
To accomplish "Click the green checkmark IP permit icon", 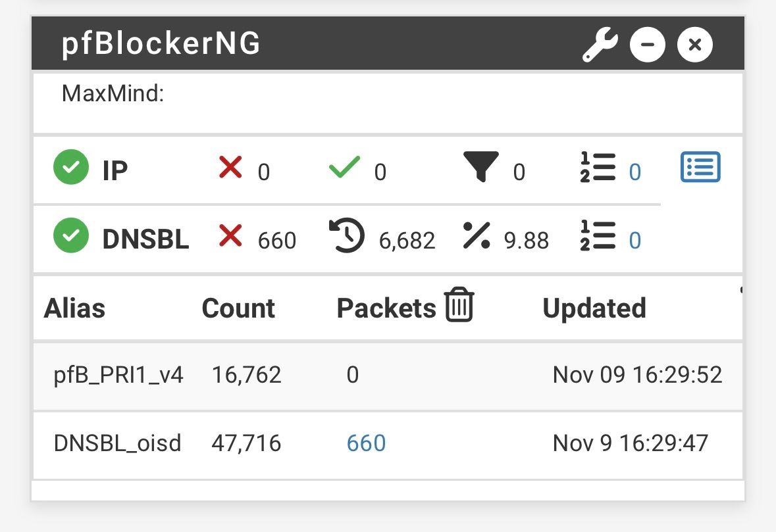I will (x=344, y=167).
